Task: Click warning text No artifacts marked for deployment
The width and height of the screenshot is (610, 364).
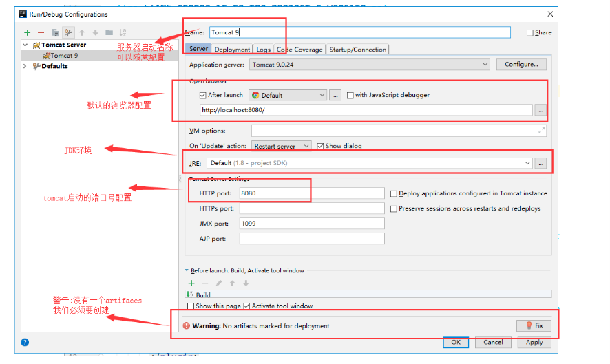Action: coord(276,326)
